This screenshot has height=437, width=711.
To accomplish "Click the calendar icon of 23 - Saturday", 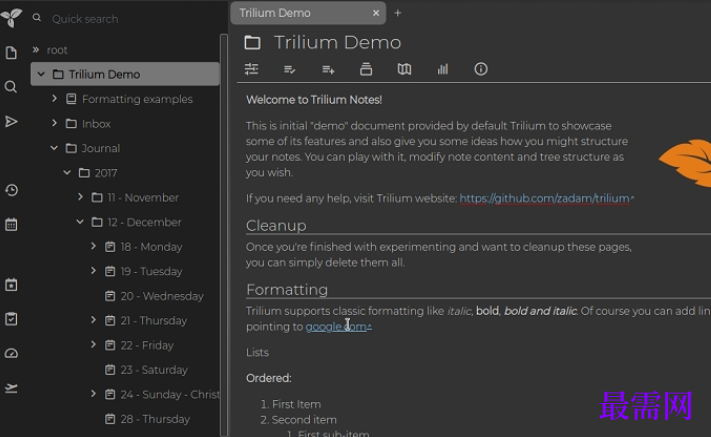I will point(110,370).
